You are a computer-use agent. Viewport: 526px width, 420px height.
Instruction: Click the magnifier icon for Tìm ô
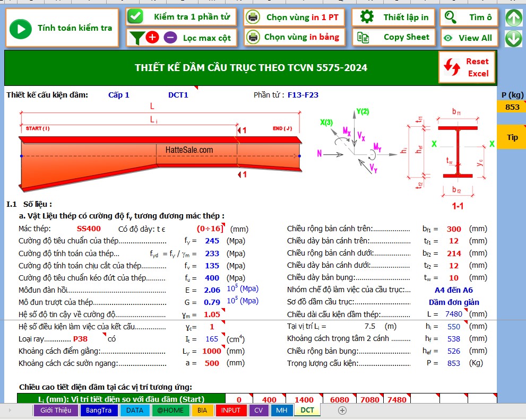pyautogui.click(x=451, y=17)
